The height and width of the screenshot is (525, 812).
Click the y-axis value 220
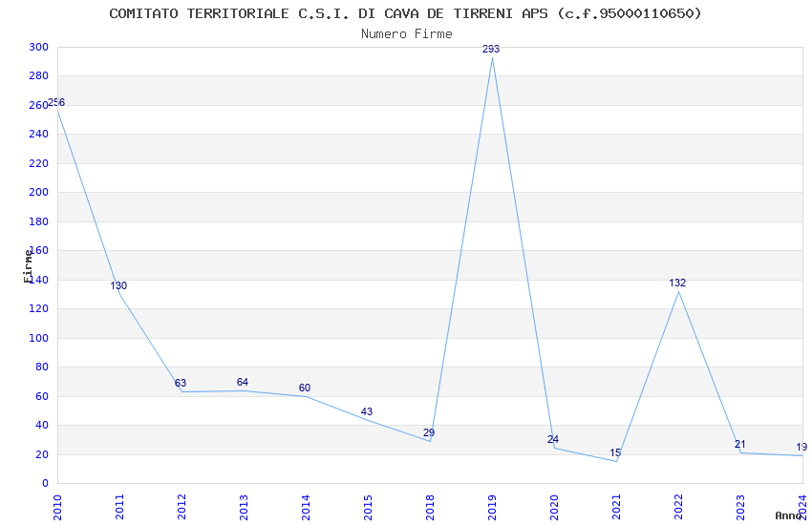(x=39, y=163)
